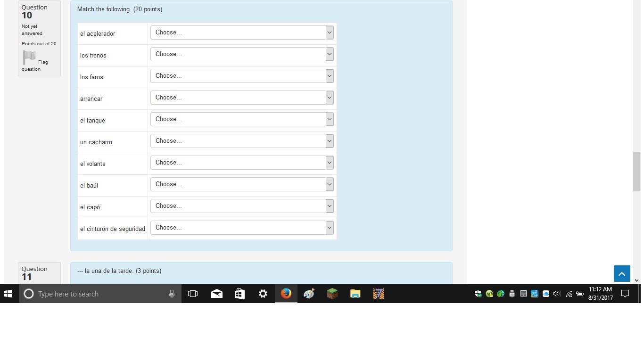644x362 pixels.
Task: Open the Windows Start menu
Action: pyautogui.click(x=8, y=294)
